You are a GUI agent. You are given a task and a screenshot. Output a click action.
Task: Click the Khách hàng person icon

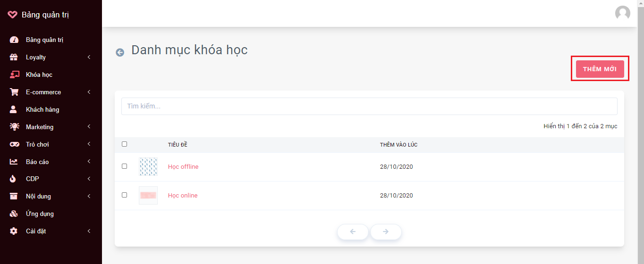tap(14, 109)
